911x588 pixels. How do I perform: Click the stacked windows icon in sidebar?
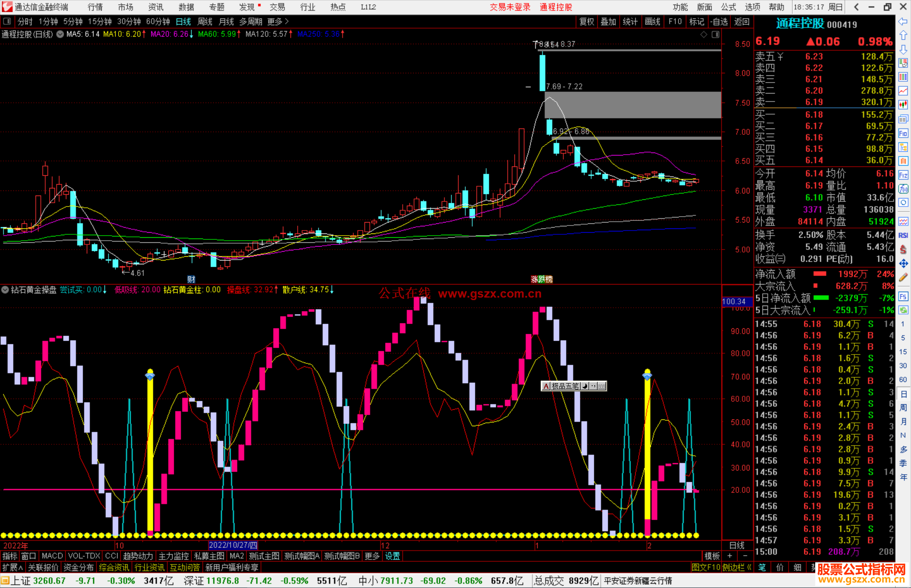coord(903,119)
